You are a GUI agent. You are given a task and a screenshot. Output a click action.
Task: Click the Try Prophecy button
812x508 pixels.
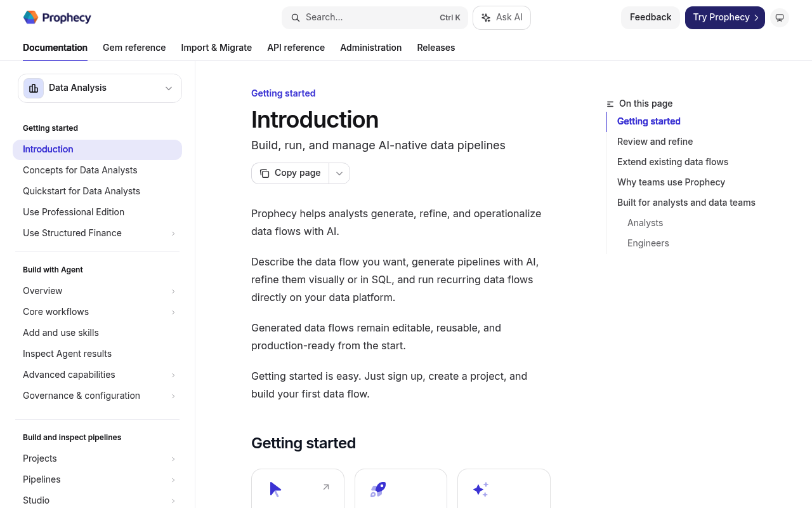tap(725, 18)
